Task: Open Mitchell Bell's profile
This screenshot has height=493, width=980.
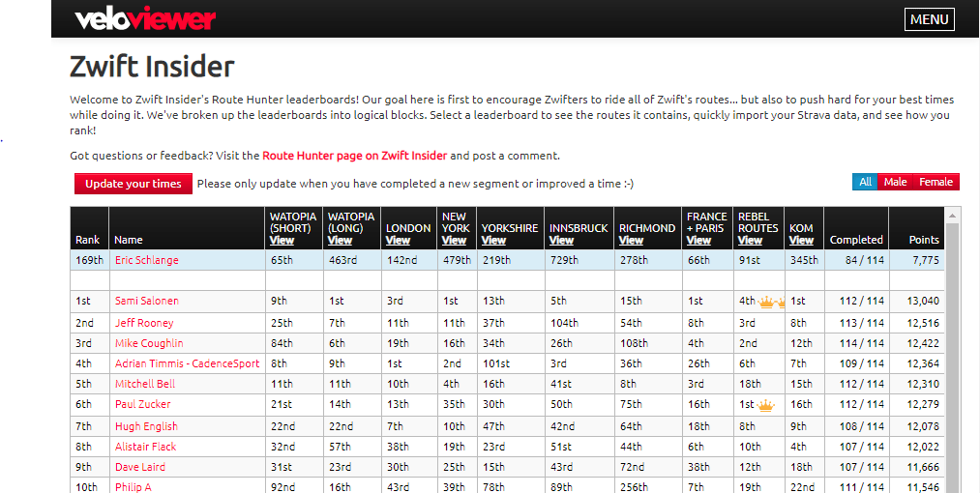Action: [x=145, y=384]
